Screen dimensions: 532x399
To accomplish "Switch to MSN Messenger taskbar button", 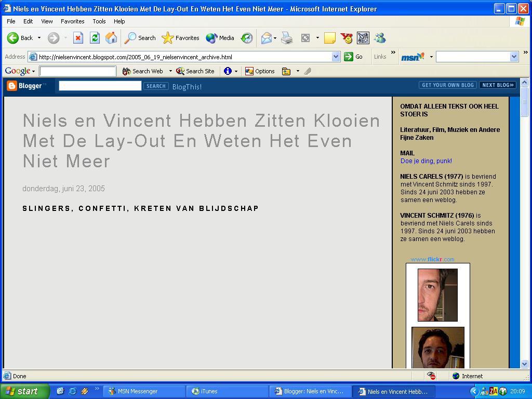I will click(144, 392).
